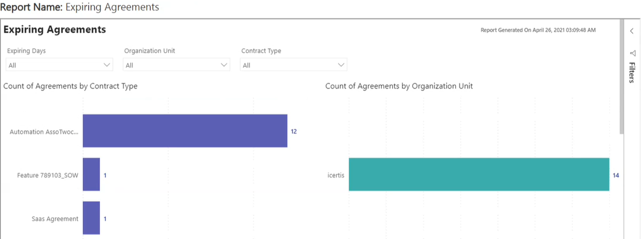Screen dimensions: 644x239
Task: Click the vertical Filters label
Action: [x=632, y=72]
